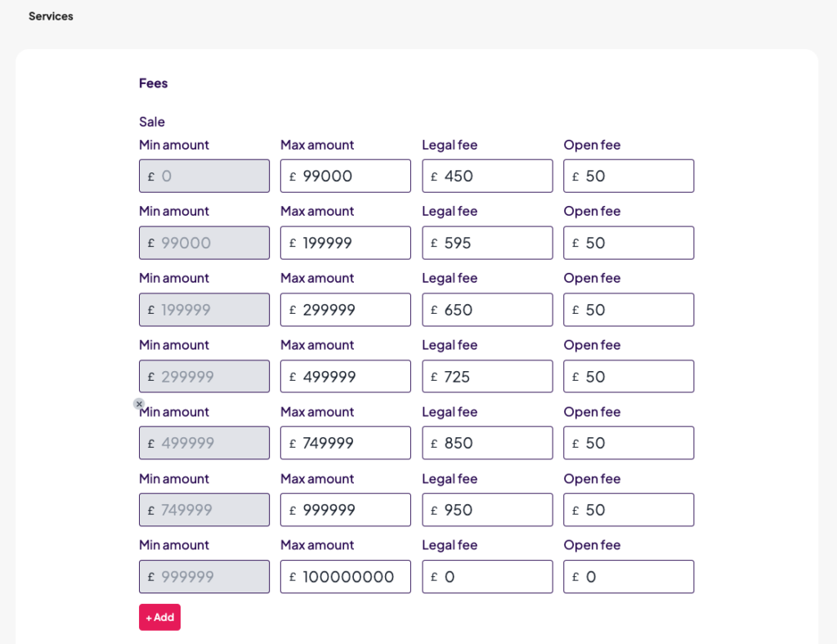Image resolution: width=837 pixels, height=644 pixels.
Task: Click the Max amount field containing 99000
Action: click(345, 176)
